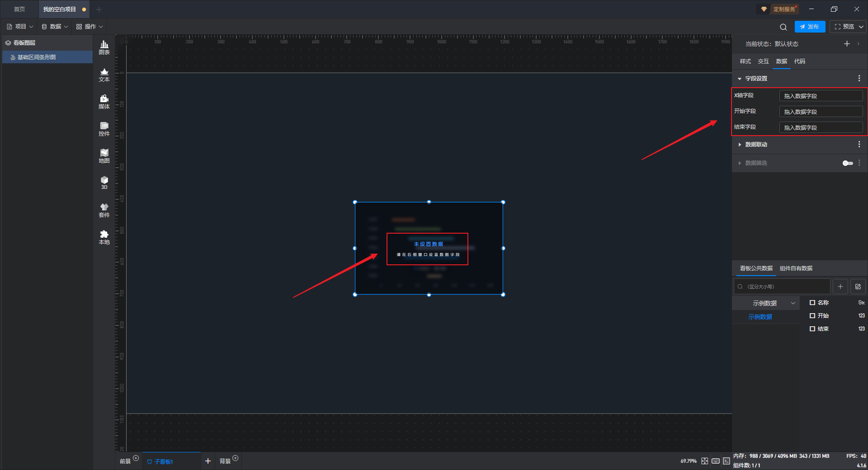
Task: Check the 名称 field checkbox
Action: click(812, 303)
